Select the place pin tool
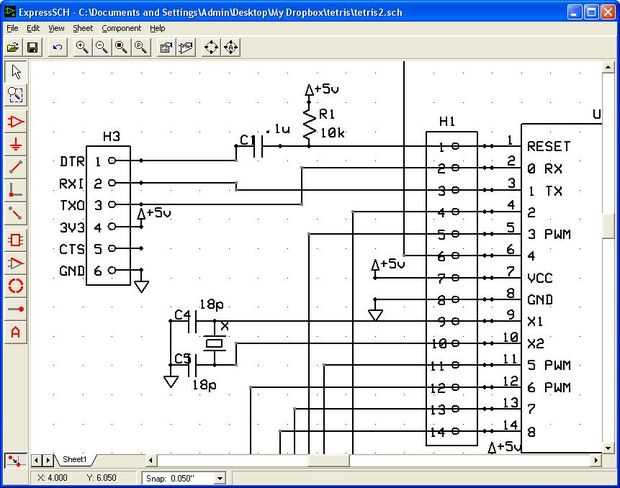Viewport: 620px width, 488px height. pyautogui.click(x=16, y=309)
